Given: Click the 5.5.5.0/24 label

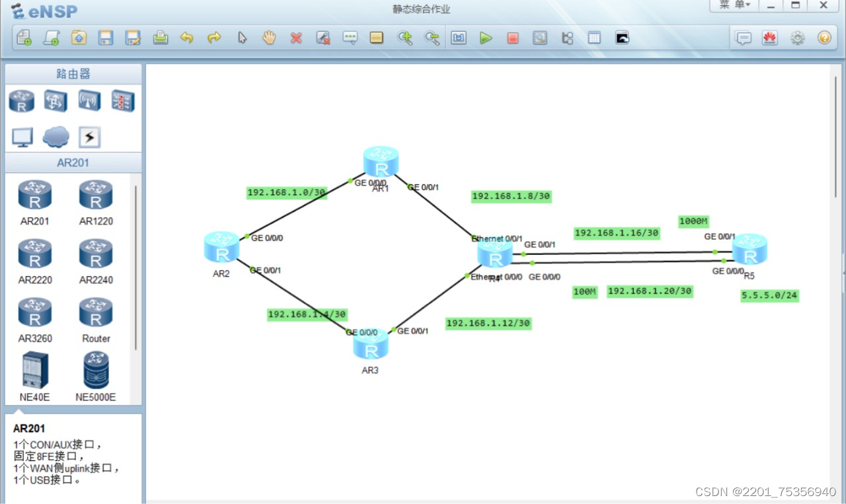Looking at the screenshot, I should pyautogui.click(x=769, y=297).
